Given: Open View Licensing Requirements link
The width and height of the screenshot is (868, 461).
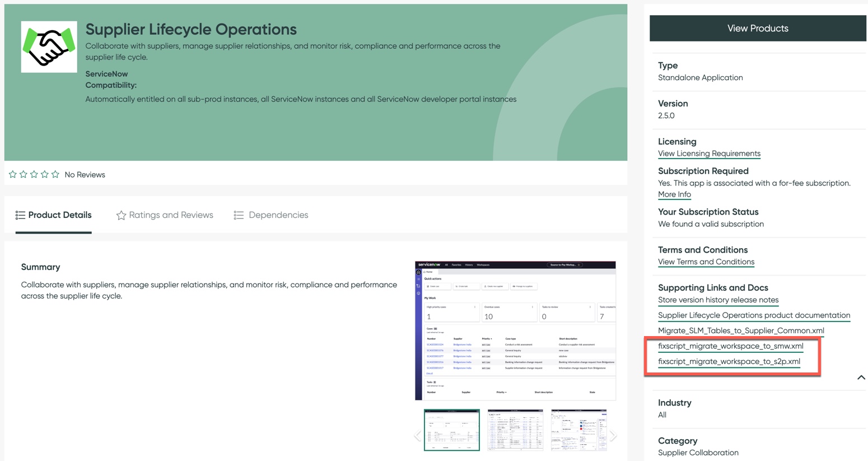Looking at the screenshot, I should point(709,153).
